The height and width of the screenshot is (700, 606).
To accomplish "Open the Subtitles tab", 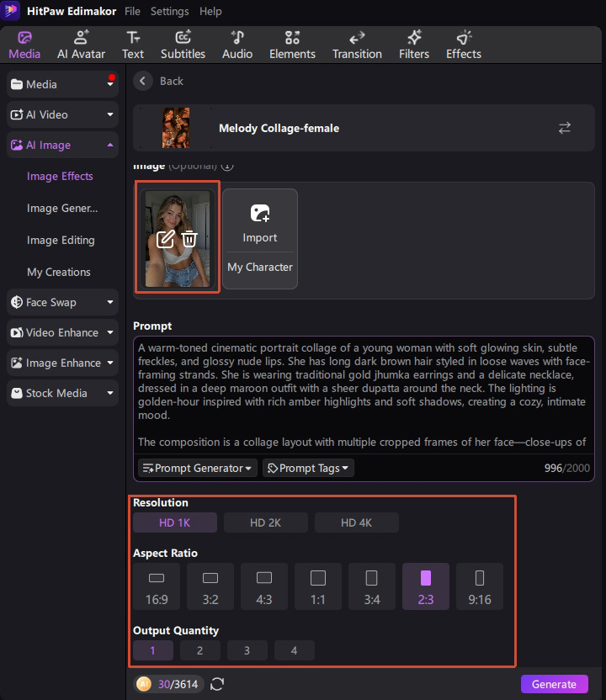I will pyautogui.click(x=183, y=45).
